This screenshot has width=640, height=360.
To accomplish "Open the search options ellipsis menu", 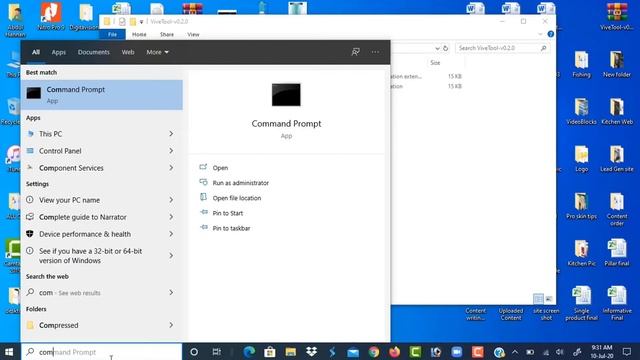I will (375, 52).
